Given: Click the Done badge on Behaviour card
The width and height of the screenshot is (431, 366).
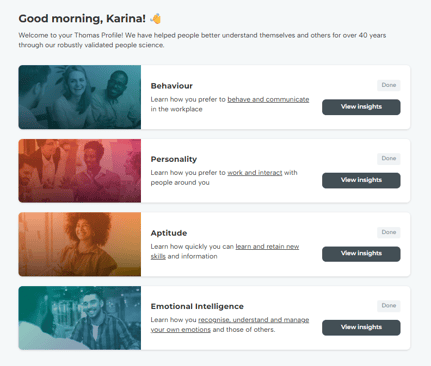Looking at the screenshot, I should coord(389,85).
